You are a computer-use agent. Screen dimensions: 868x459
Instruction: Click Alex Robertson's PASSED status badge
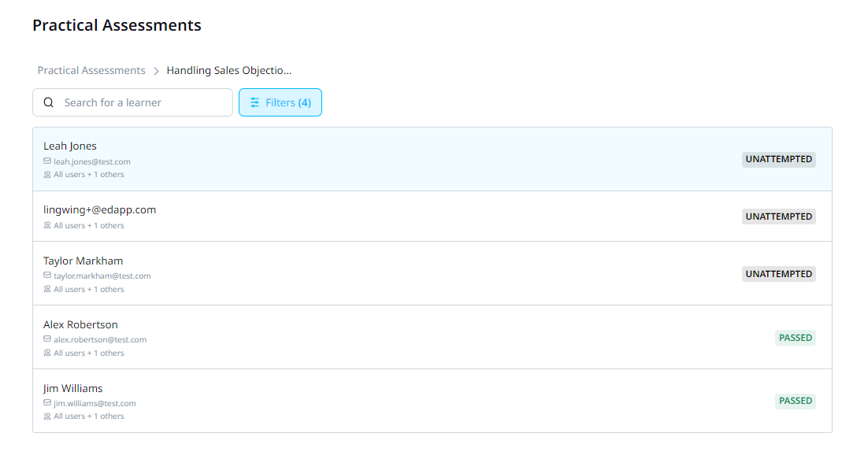click(x=795, y=338)
